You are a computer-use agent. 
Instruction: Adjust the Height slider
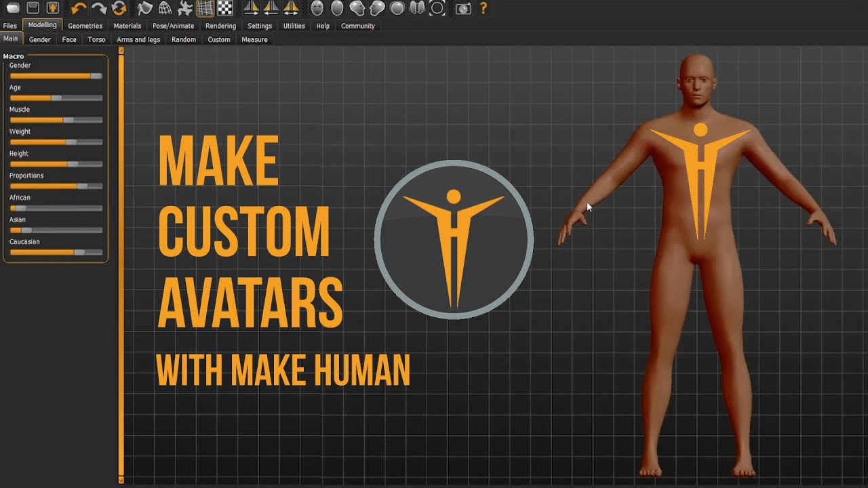(56, 164)
